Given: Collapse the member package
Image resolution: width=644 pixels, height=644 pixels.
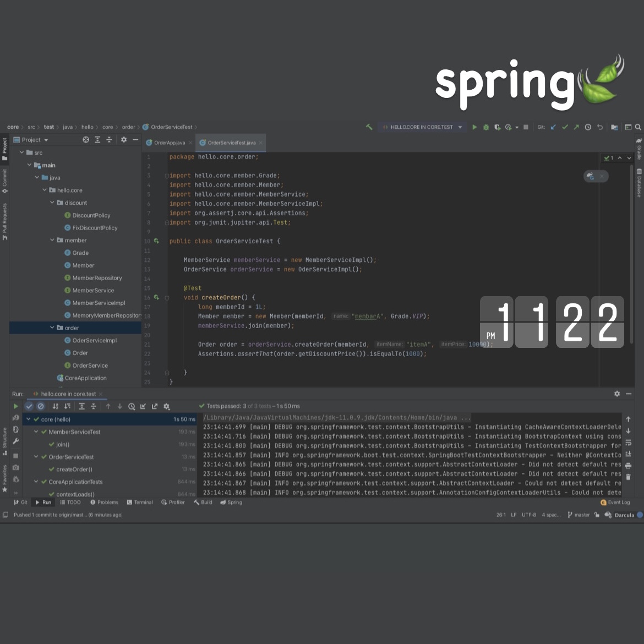Looking at the screenshot, I should 52,240.
